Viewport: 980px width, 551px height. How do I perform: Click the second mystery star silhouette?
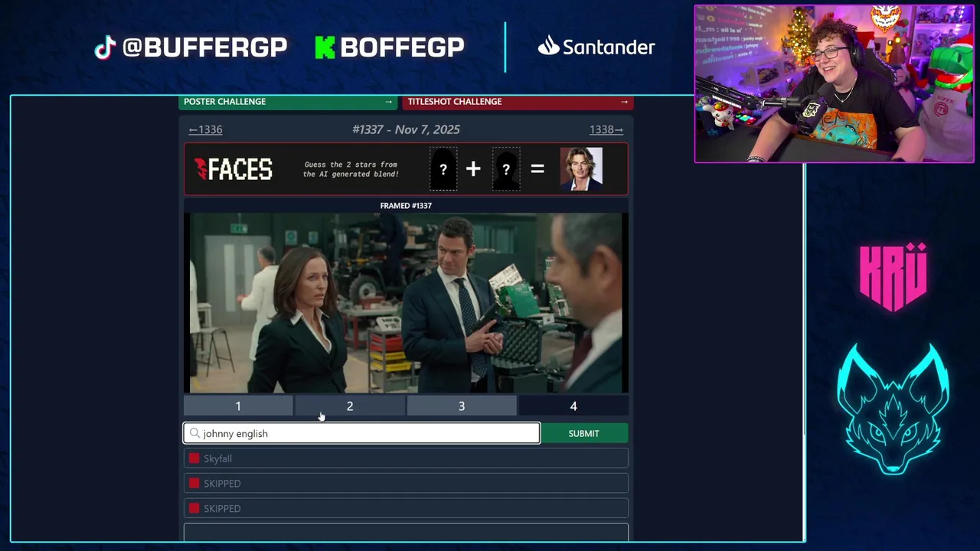pyautogui.click(x=506, y=168)
